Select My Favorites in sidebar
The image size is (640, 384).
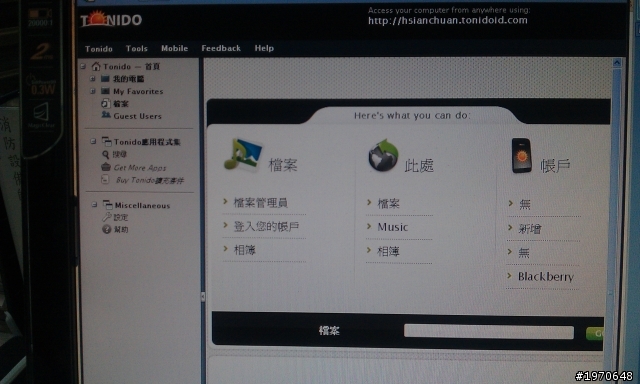[x=138, y=91]
